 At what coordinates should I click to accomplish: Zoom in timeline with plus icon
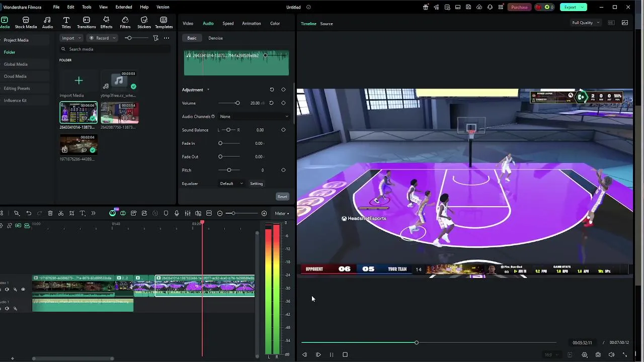tap(264, 213)
